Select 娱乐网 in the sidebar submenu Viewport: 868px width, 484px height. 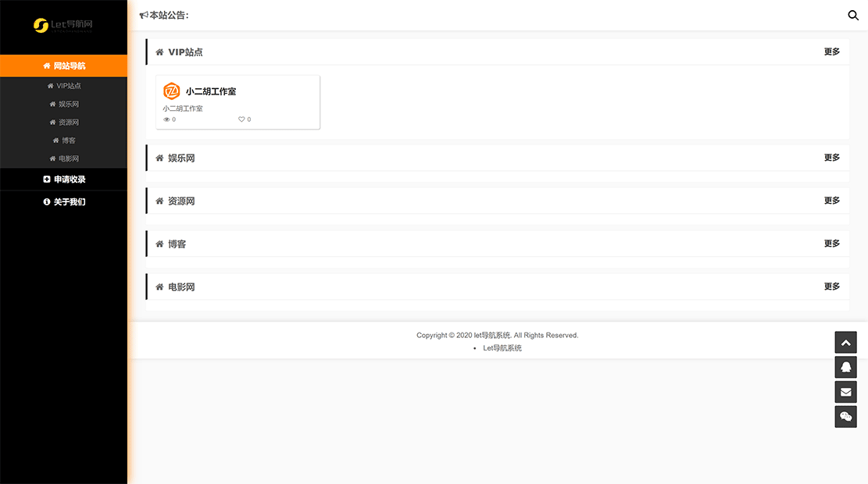point(64,104)
